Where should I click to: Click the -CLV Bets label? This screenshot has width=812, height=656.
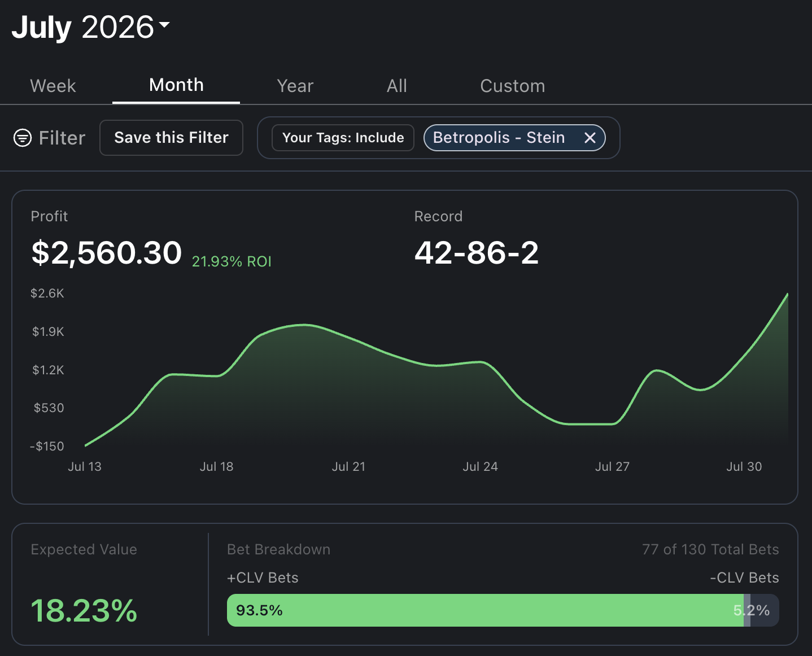pos(744,578)
